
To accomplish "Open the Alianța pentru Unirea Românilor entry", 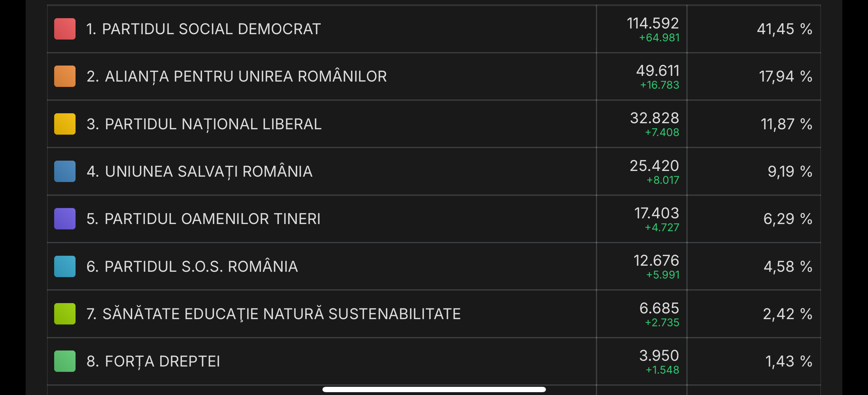I will tap(237, 76).
